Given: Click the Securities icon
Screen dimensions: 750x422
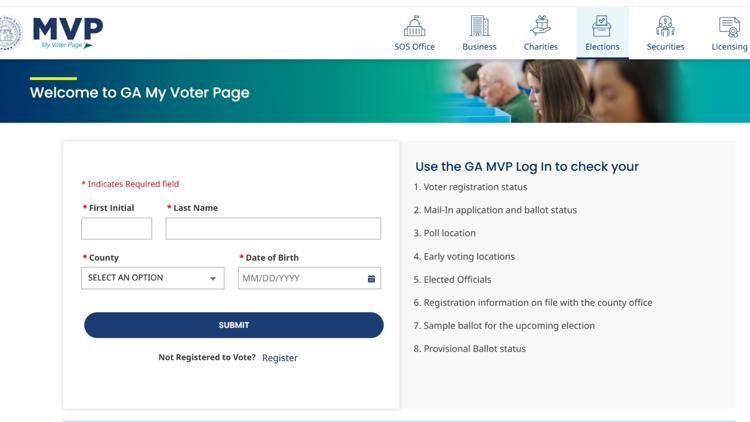Looking at the screenshot, I should (665, 26).
